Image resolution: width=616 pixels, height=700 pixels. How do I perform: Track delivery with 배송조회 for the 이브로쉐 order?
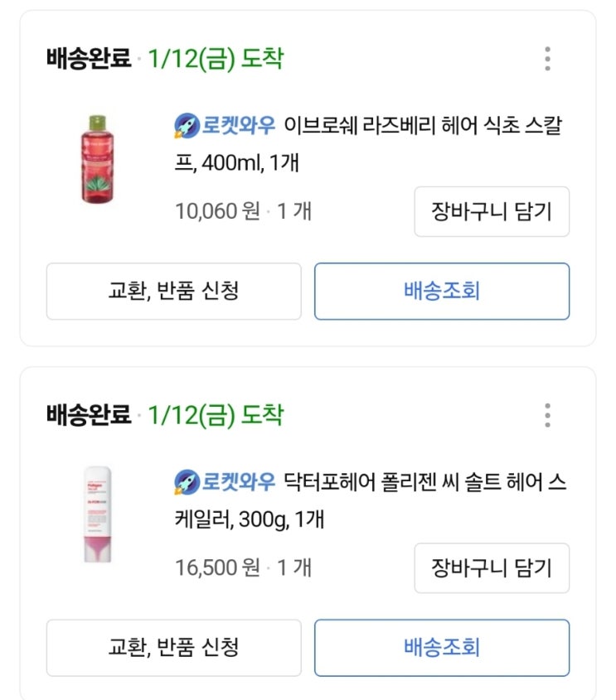coord(442,292)
